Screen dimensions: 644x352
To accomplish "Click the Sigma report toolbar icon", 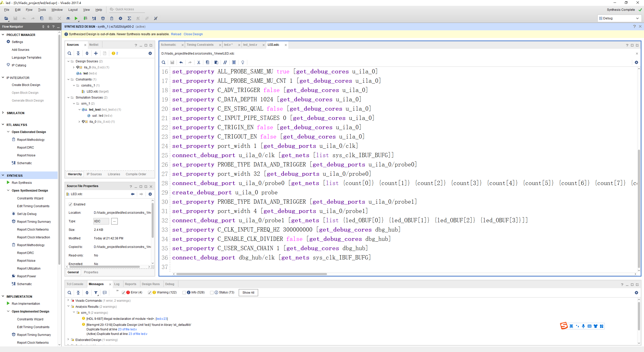I will pyautogui.click(x=129, y=18).
